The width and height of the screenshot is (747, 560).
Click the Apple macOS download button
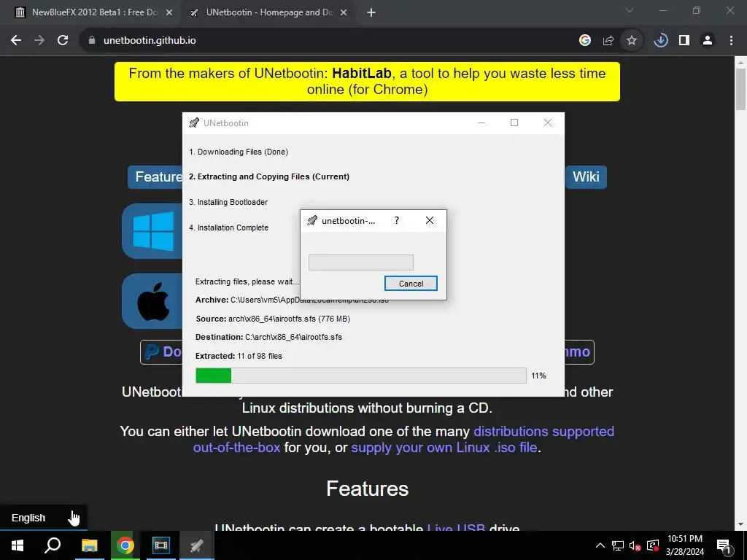tap(152, 301)
